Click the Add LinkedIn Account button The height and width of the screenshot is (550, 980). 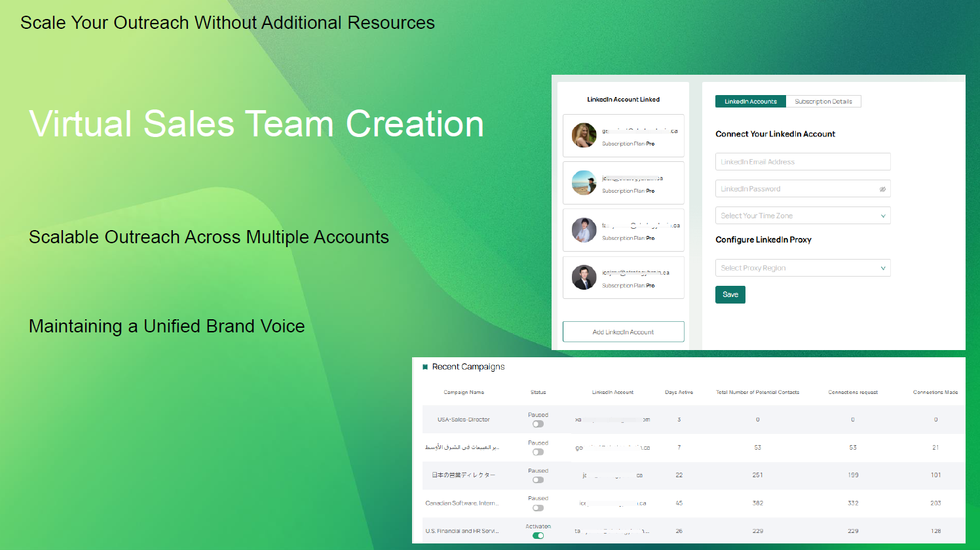624,332
